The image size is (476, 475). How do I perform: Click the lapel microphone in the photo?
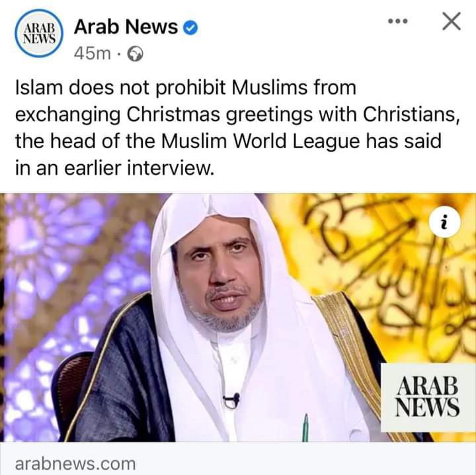point(231,400)
